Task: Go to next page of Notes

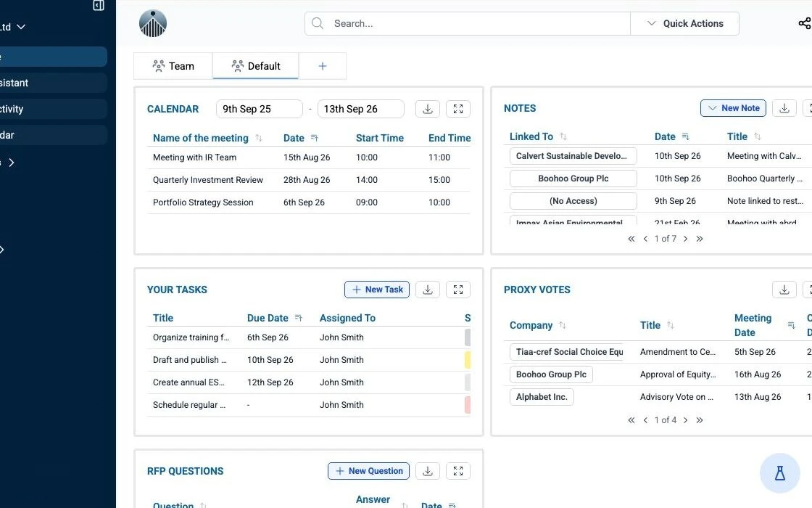Action: coord(686,239)
